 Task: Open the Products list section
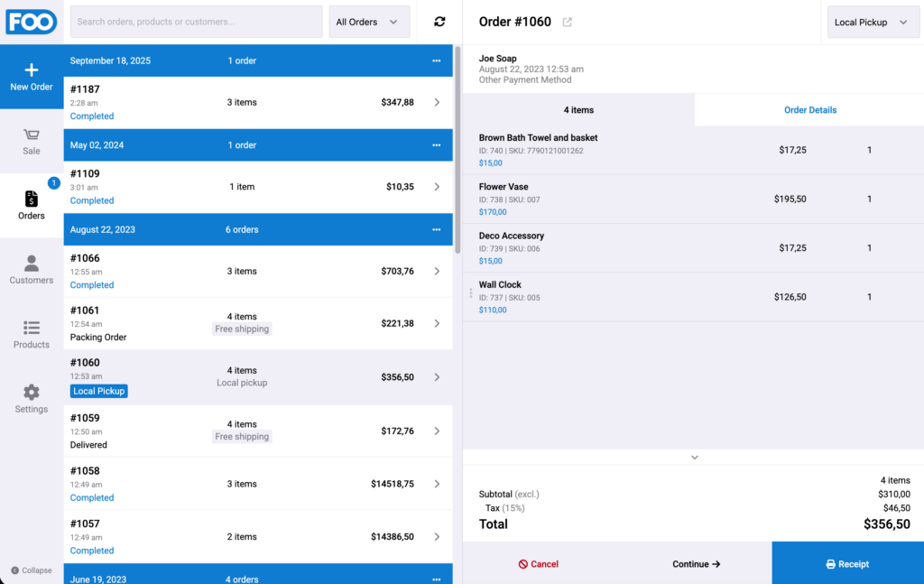32,334
